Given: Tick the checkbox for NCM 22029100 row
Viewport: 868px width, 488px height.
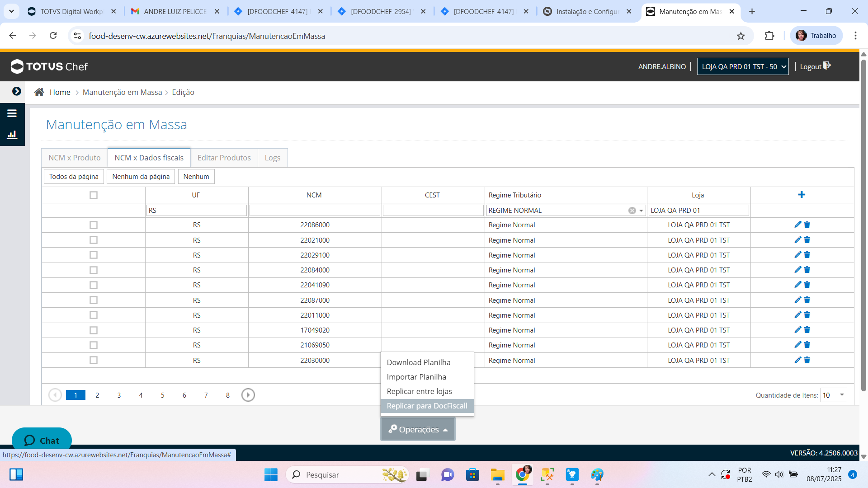Looking at the screenshot, I should (x=94, y=255).
